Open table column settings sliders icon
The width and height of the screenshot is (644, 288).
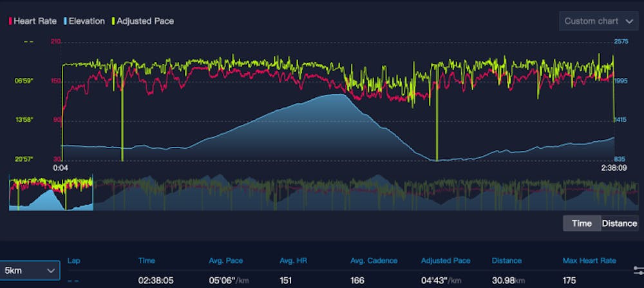click(638, 271)
